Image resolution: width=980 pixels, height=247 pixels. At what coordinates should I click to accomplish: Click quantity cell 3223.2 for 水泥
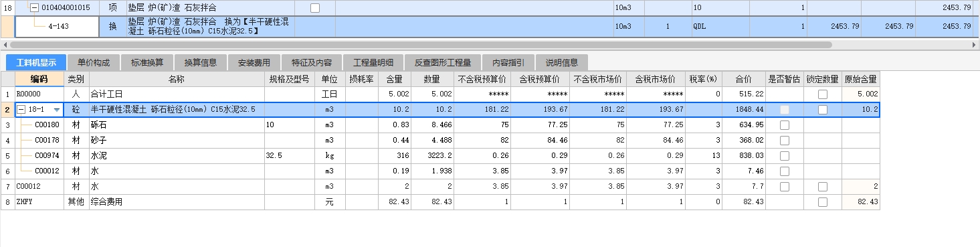[433, 155]
